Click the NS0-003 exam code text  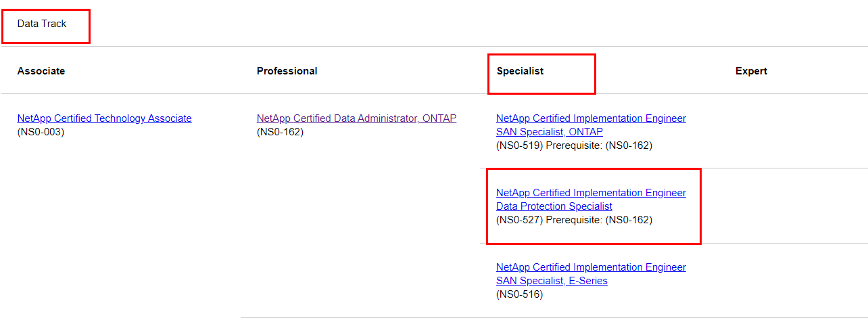click(x=41, y=132)
